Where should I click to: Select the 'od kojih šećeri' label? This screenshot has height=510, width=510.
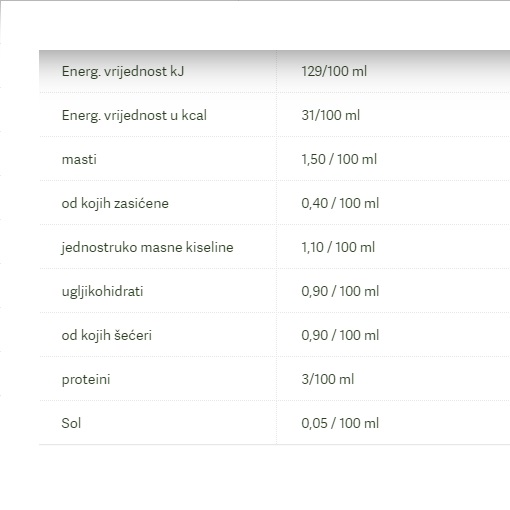[107, 335]
